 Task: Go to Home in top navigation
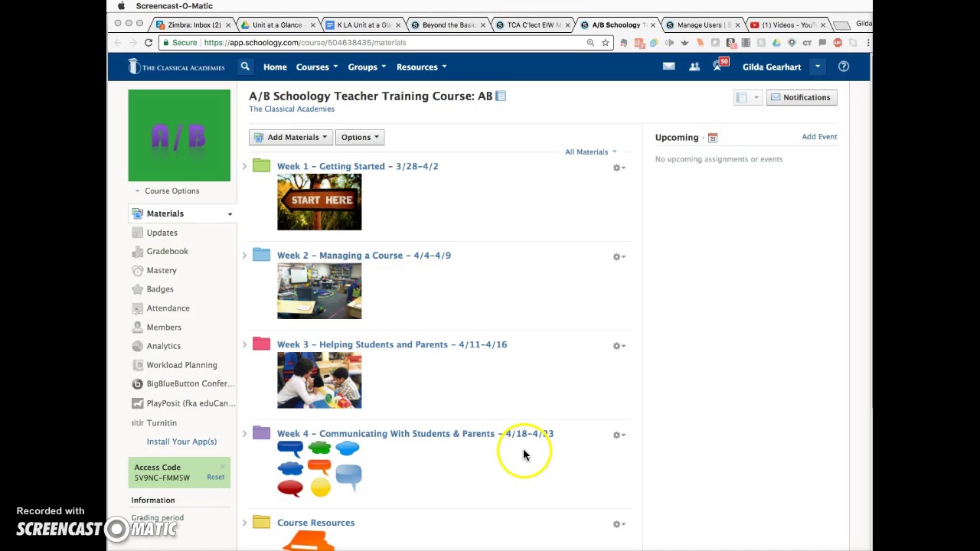click(x=275, y=67)
